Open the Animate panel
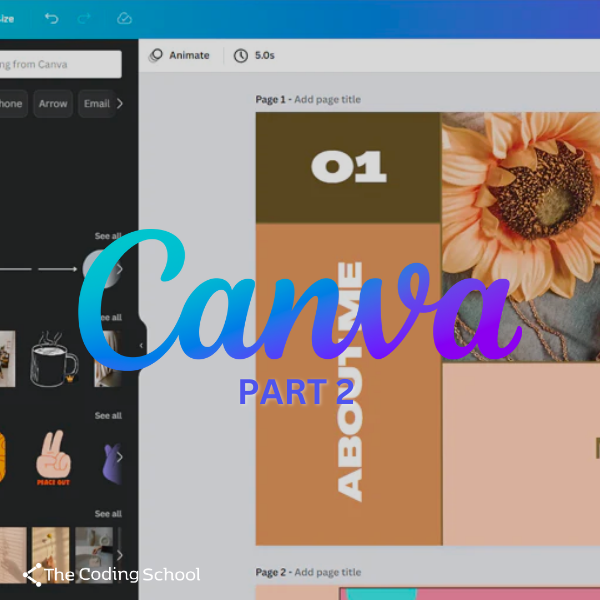The image size is (600, 600). click(179, 55)
